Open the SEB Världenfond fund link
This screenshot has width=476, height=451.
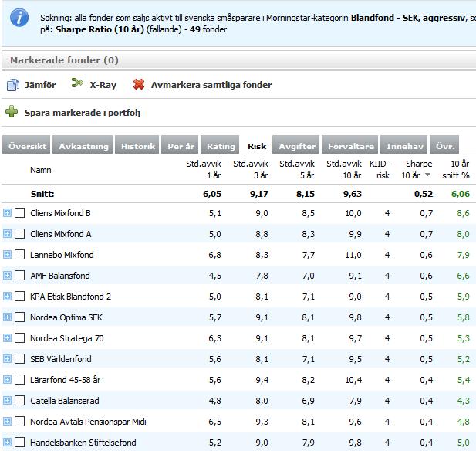point(61,359)
